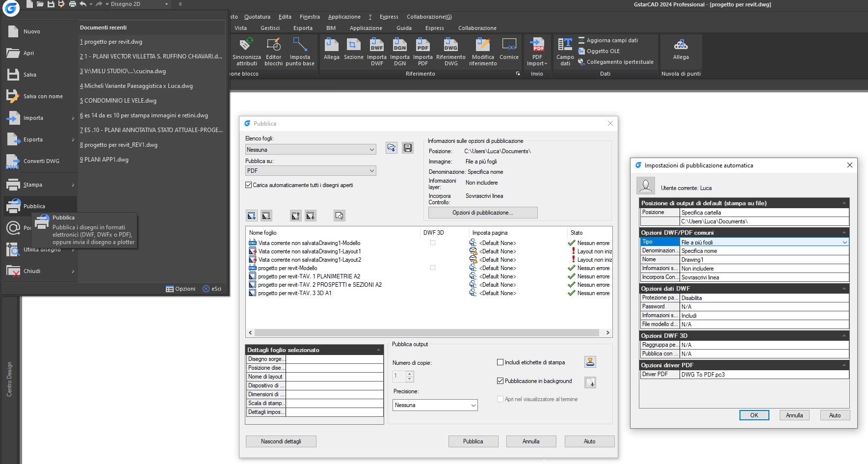Expand the Esporta submenu arrow

pos(73,140)
